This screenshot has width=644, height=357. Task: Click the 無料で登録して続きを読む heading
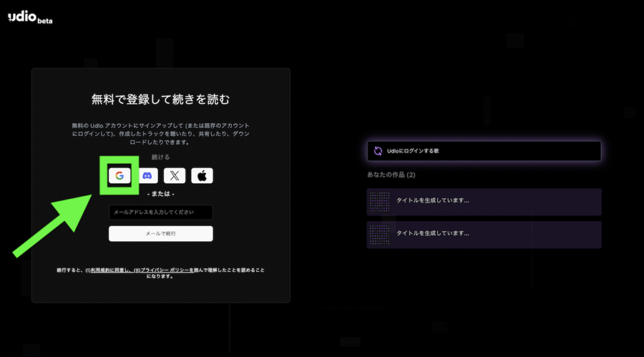click(160, 99)
